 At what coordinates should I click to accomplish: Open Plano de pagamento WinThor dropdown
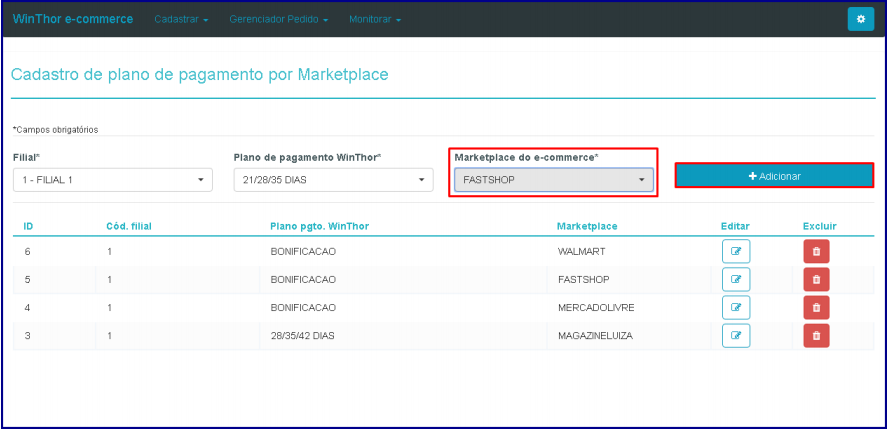tap(333, 180)
